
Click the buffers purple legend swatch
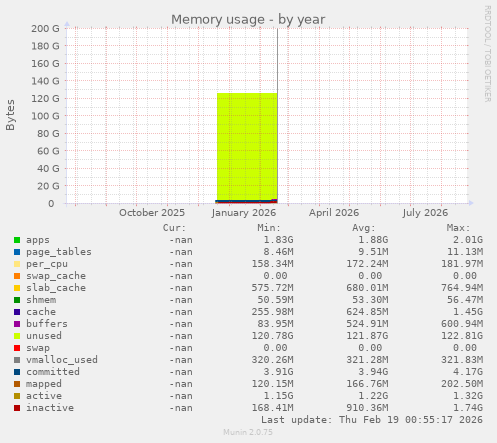[17, 324]
